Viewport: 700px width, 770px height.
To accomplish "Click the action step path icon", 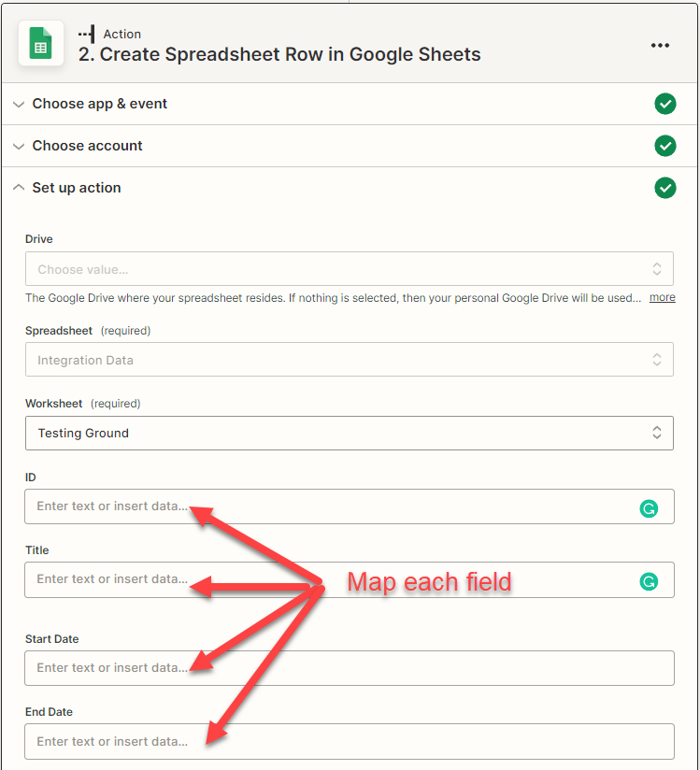I will click(x=87, y=35).
